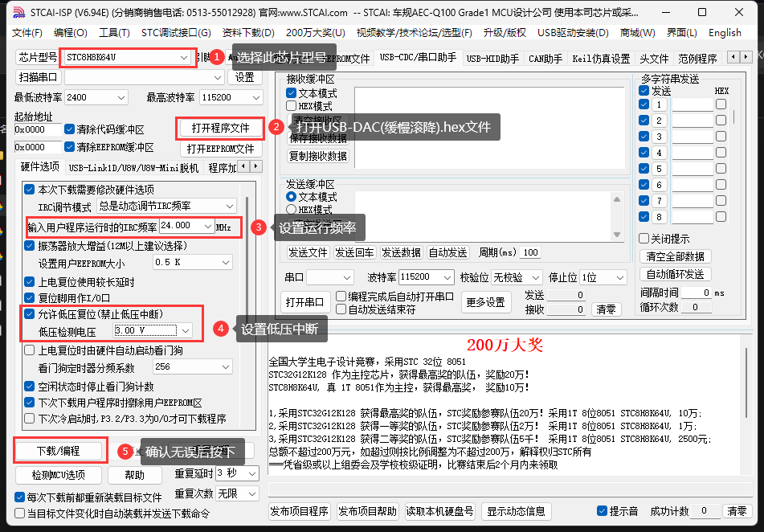Select HEX模式 radio in 发送缓冲区

coord(292,210)
